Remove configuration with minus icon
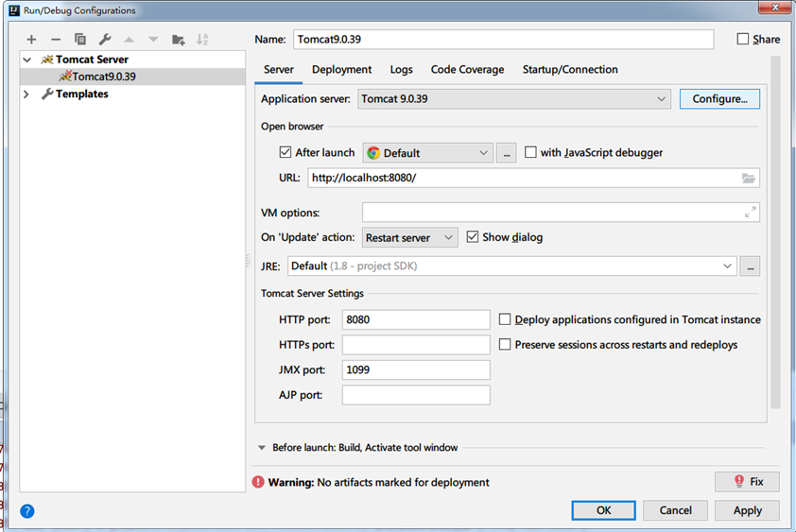 [x=56, y=39]
